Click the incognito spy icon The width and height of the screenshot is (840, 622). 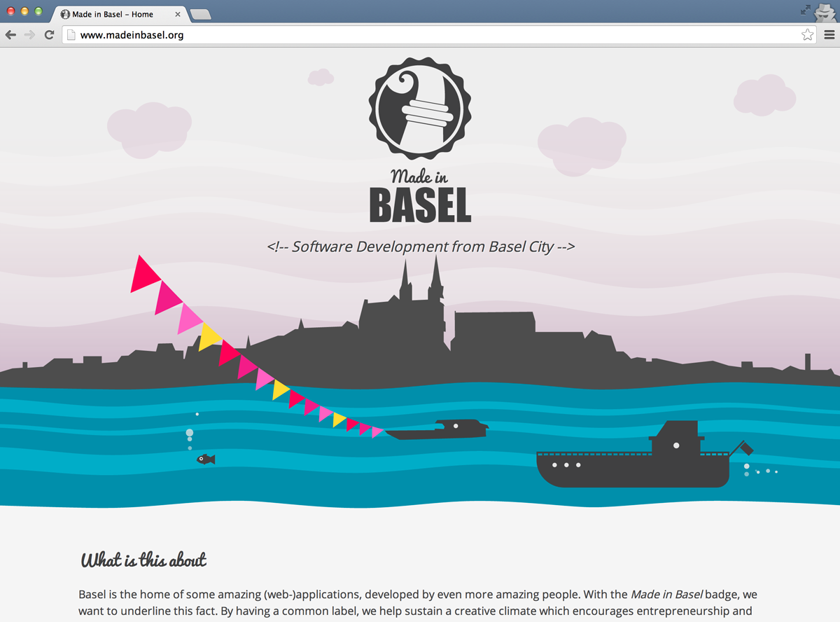(825, 11)
